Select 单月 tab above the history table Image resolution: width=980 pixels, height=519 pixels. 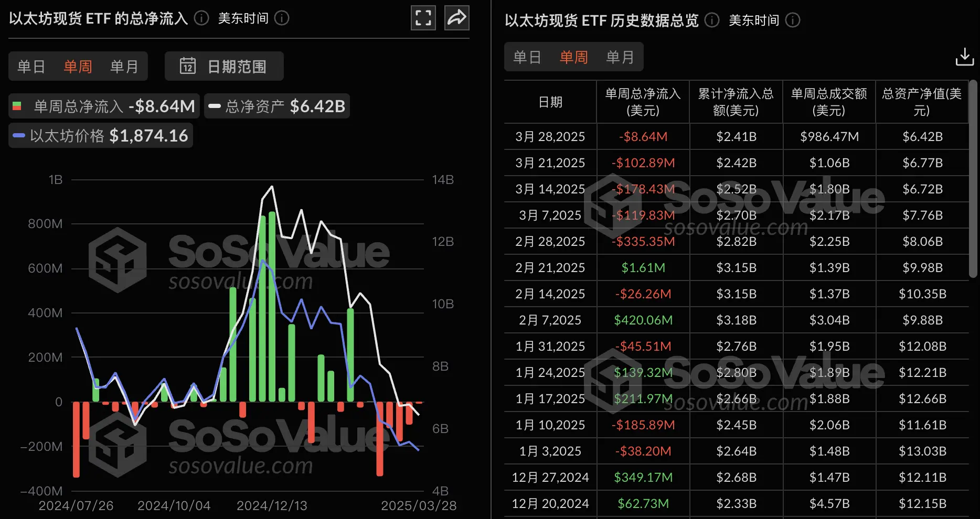click(x=621, y=57)
